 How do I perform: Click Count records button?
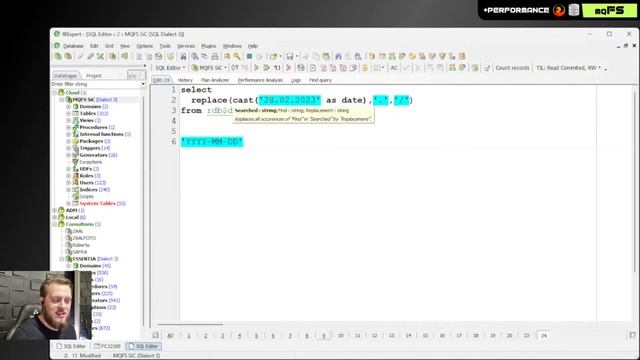click(512, 68)
